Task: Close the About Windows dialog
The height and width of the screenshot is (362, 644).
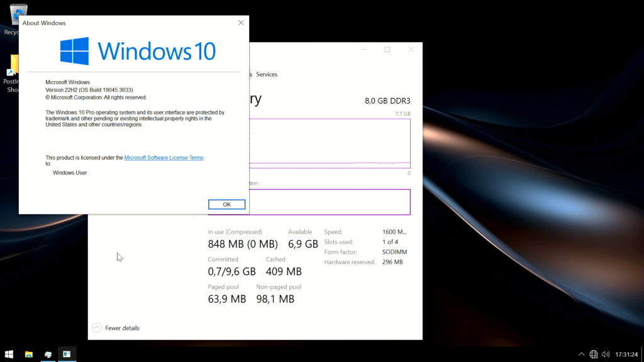Action: coord(241,23)
